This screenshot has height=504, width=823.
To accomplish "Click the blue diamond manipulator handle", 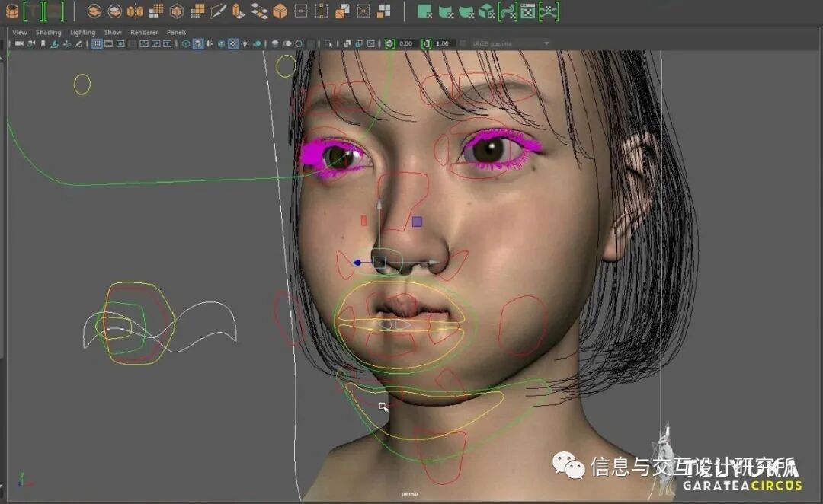I will coord(357,262).
